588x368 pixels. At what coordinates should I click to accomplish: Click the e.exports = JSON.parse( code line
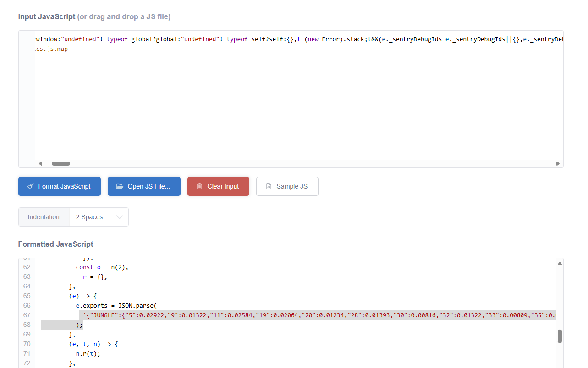118,305
